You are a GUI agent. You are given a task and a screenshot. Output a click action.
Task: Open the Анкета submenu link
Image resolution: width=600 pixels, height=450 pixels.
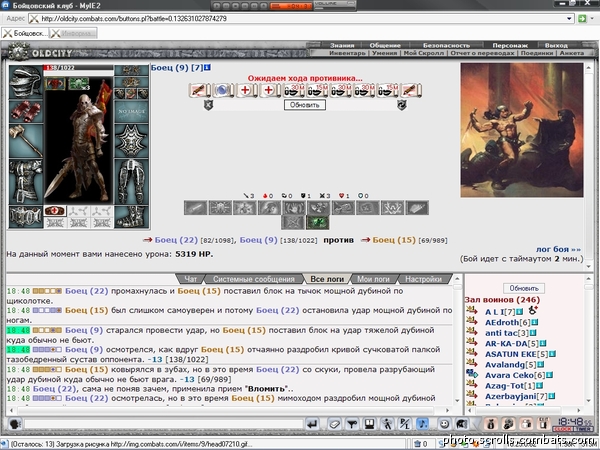point(572,53)
